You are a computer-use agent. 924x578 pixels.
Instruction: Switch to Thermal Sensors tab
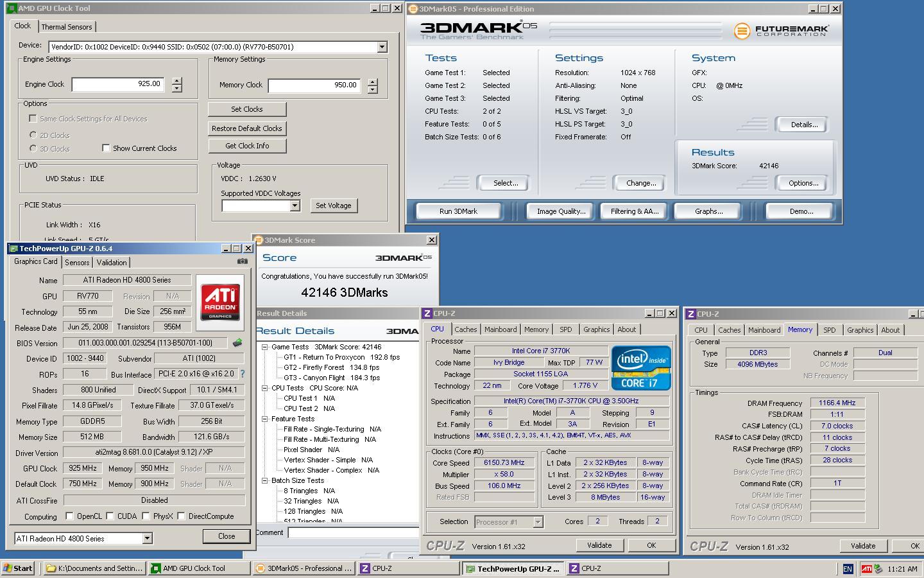tap(67, 27)
